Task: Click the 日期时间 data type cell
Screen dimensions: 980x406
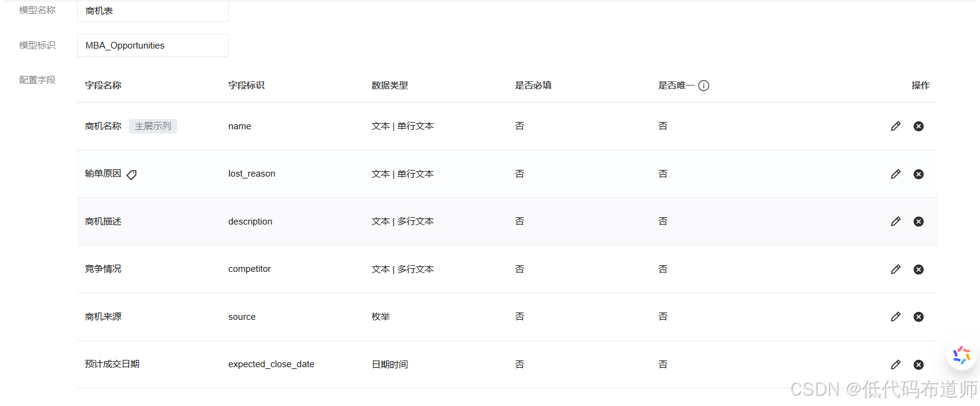Action: point(390,365)
